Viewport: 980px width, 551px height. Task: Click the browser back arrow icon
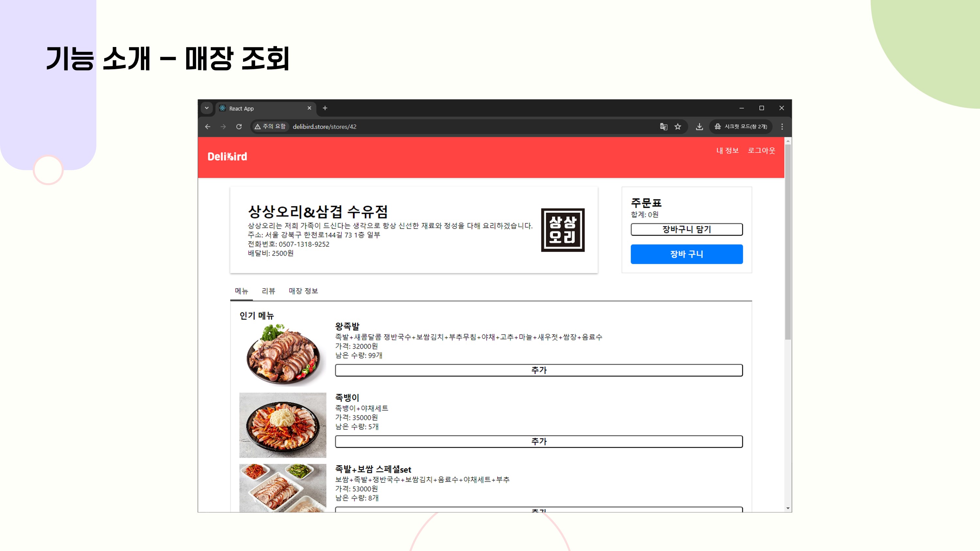click(x=208, y=127)
